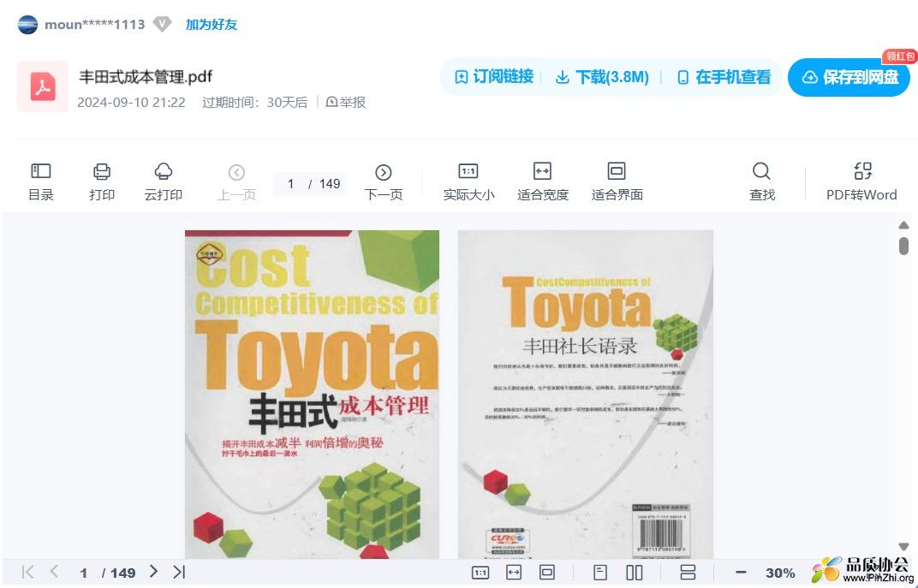Click the 订阅链接 subscribe link button
Viewport: 918px width, 588px height.
[x=494, y=77]
